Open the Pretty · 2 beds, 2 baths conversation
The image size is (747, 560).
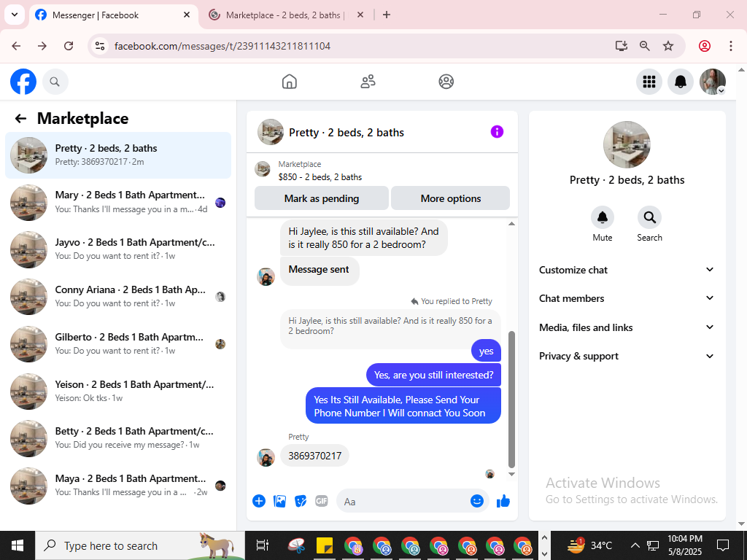[118, 155]
